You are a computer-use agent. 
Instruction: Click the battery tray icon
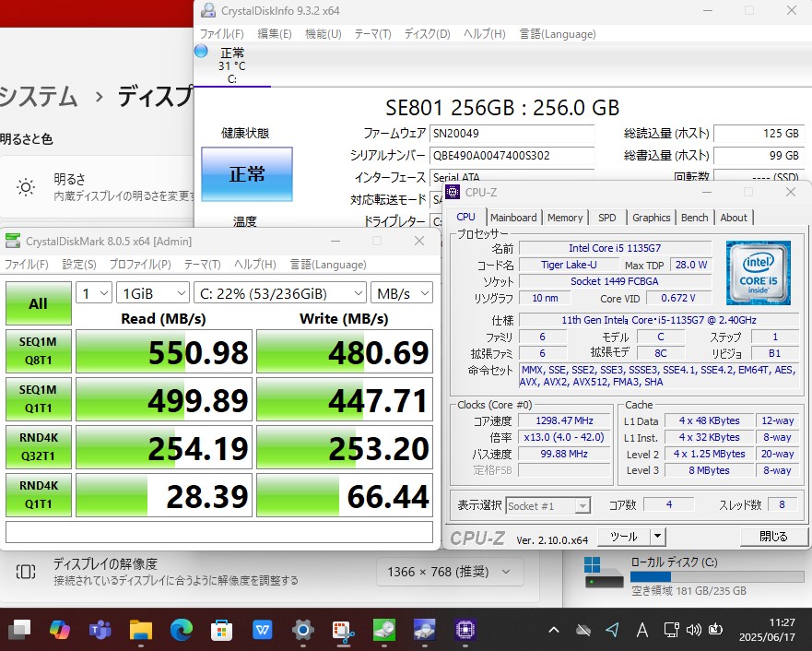click(x=715, y=629)
